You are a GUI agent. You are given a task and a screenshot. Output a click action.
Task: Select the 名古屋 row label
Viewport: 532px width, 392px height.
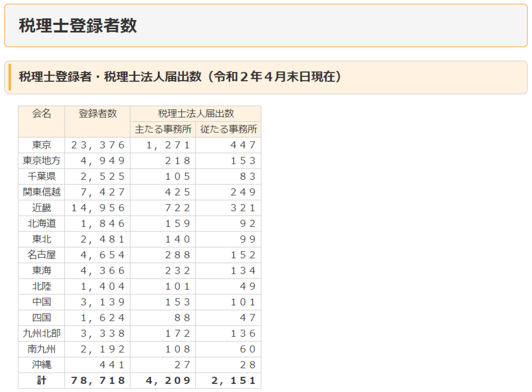tap(41, 254)
